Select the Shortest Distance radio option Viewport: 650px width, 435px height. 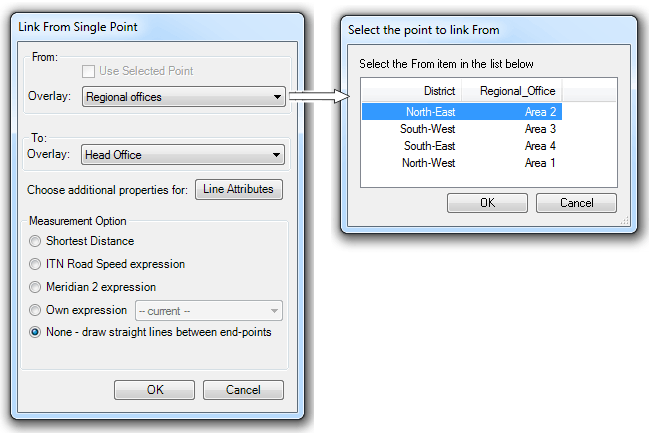tap(36, 241)
